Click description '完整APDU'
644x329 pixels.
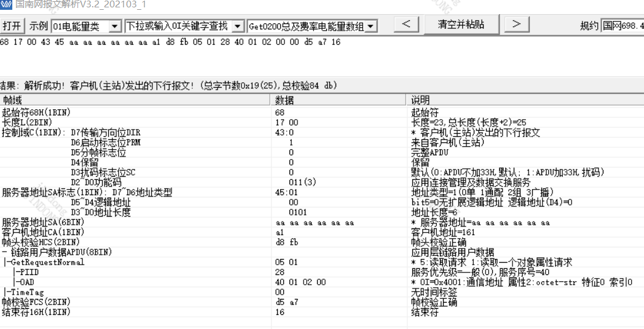pos(429,152)
